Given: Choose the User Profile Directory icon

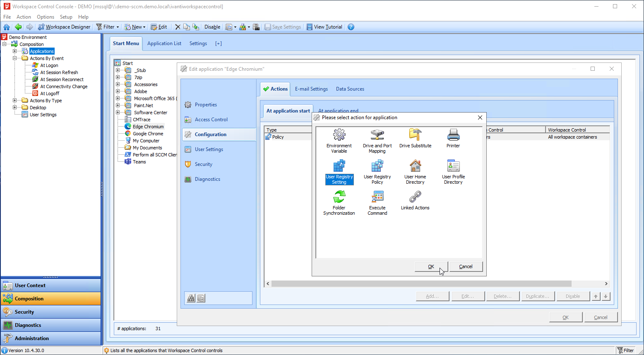Looking at the screenshot, I should tap(453, 166).
